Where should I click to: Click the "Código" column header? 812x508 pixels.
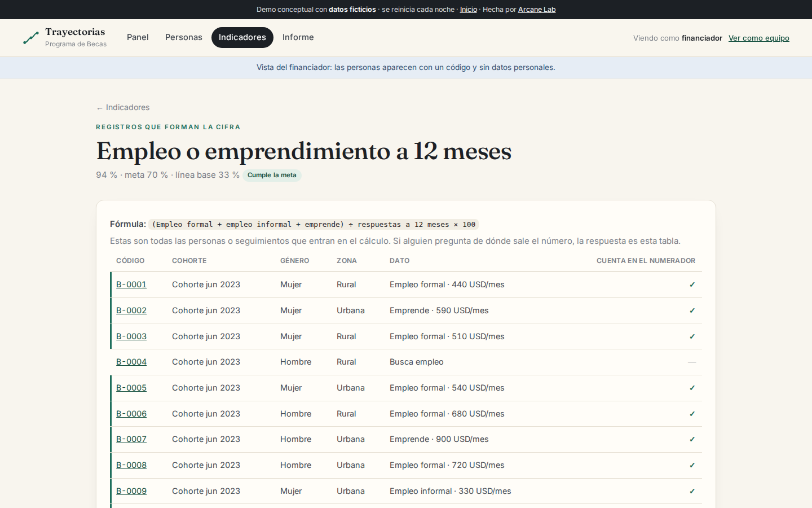[130, 261]
